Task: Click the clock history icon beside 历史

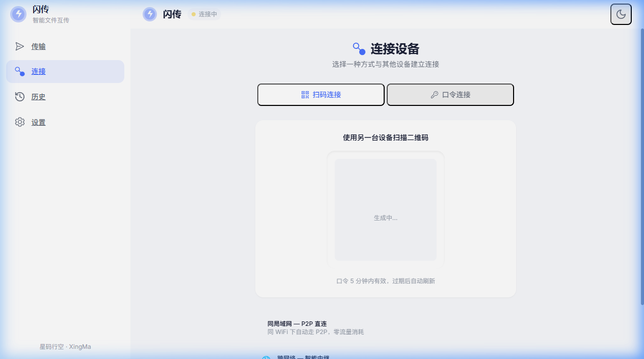Action: 20,97
